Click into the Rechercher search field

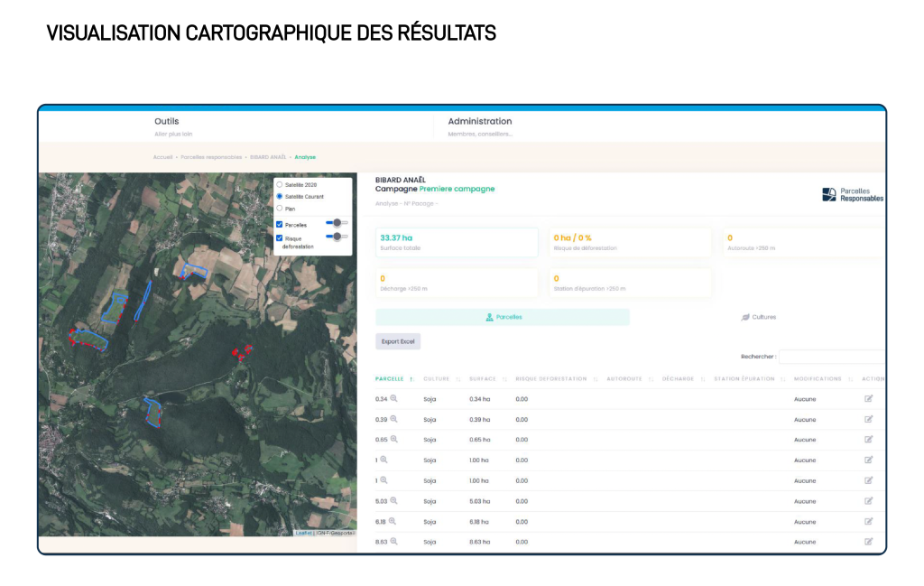click(x=830, y=357)
